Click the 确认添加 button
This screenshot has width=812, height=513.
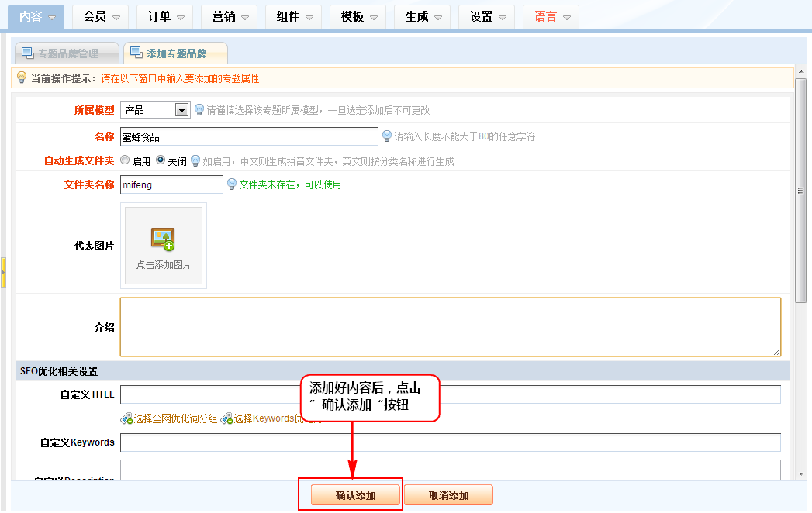click(355, 495)
